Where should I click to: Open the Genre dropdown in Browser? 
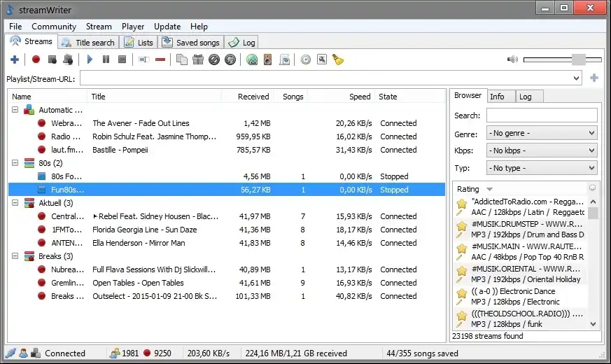542,133
